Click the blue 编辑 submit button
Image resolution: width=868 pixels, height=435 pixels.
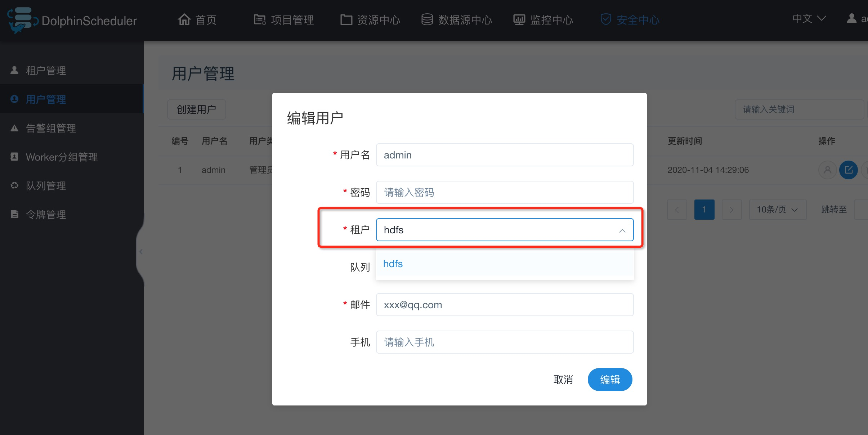(x=610, y=380)
